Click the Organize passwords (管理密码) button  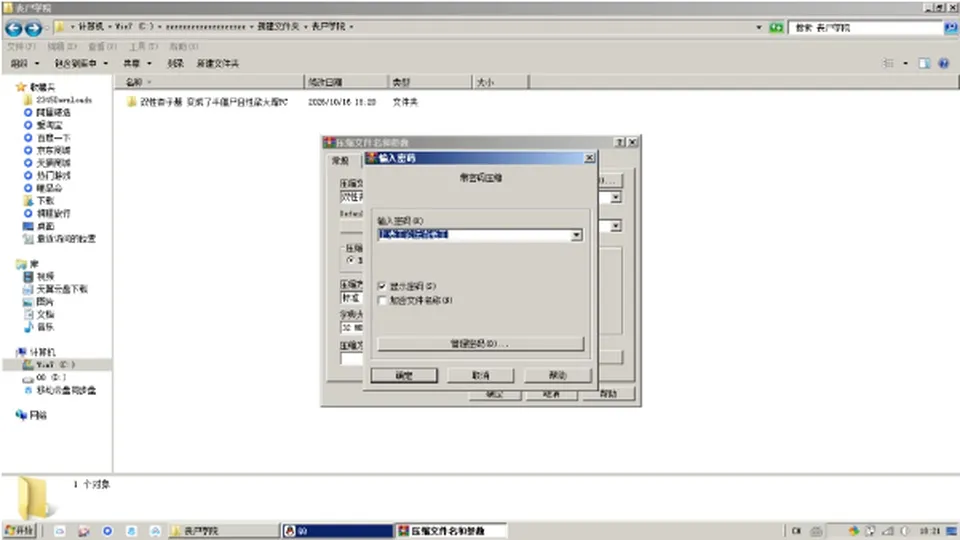click(481, 343)
